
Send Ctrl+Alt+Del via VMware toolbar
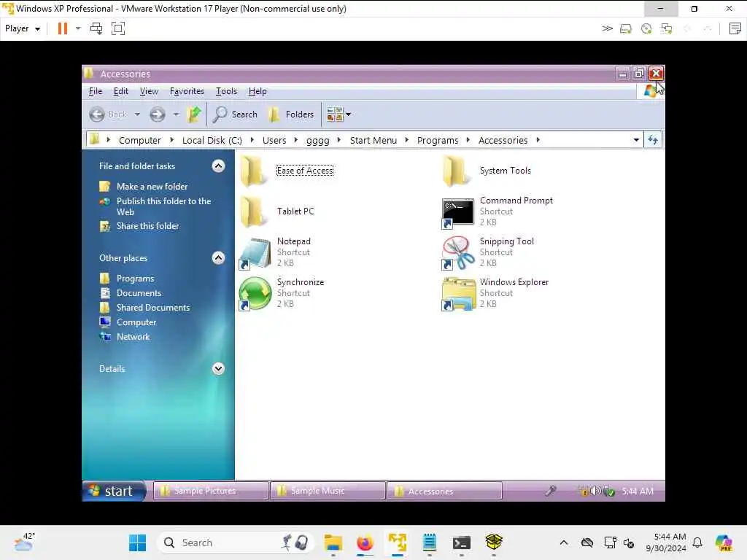tap(96, 28)
